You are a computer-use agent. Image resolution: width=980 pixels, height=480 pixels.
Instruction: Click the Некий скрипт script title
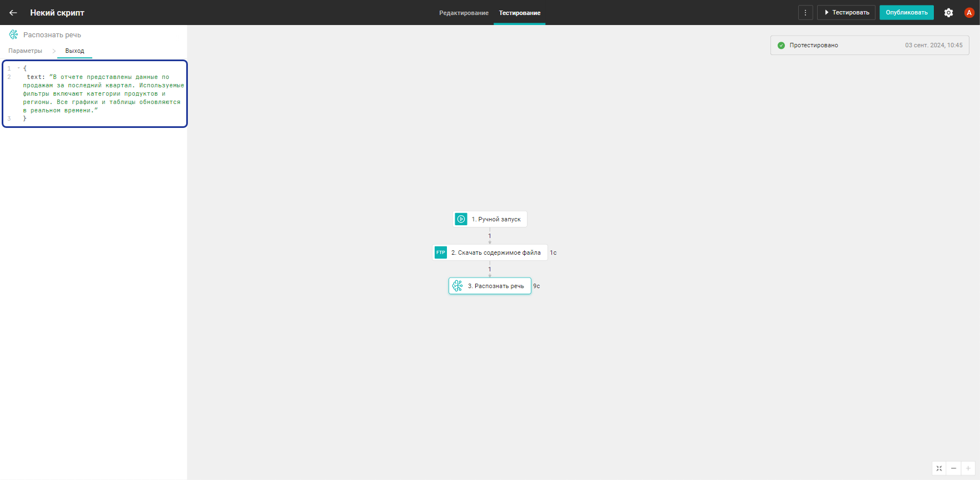pos(57,13)
